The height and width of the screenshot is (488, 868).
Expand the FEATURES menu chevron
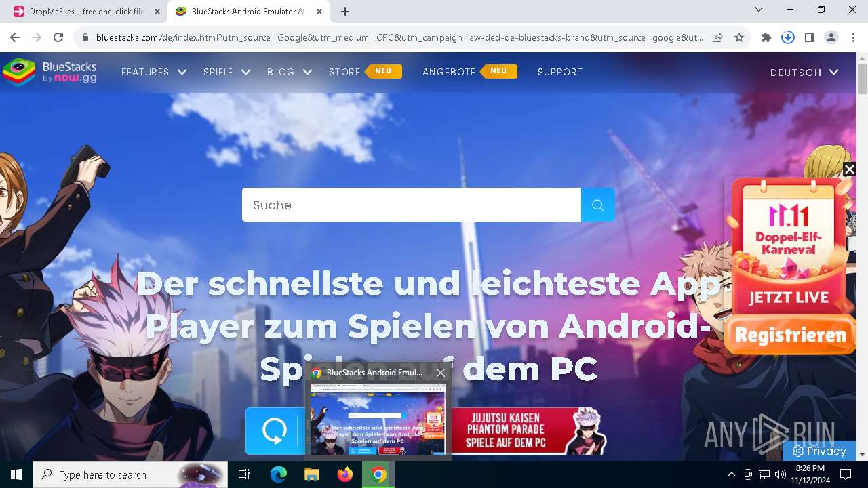[182, 72]
